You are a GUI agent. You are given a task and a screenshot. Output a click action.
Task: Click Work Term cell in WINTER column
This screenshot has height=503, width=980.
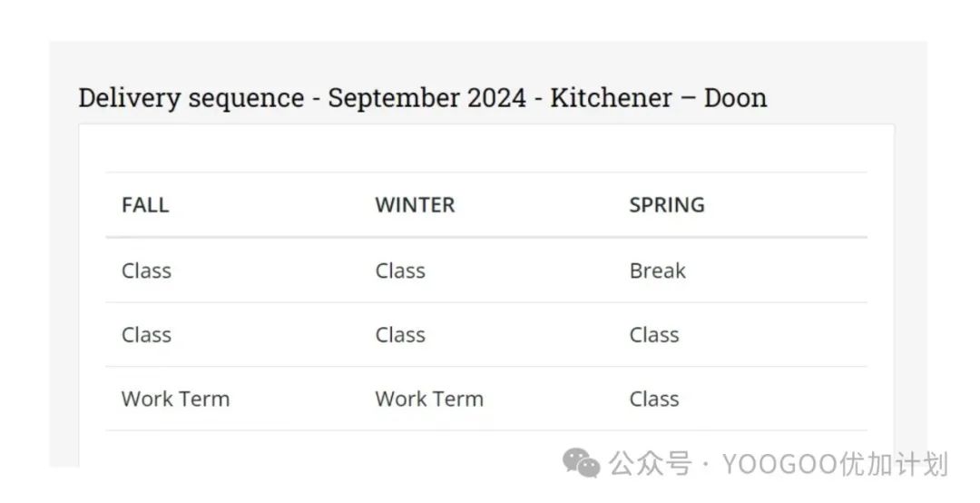pos(429,399)
